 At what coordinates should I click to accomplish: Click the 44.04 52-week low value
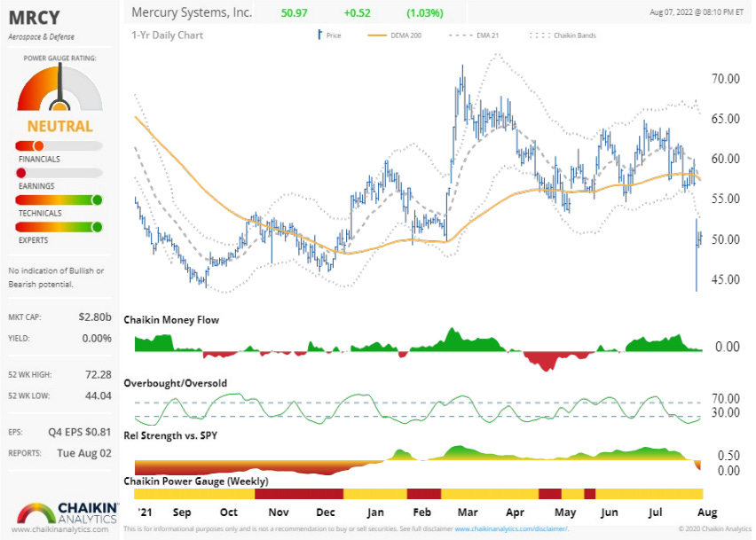[x=98, y=395]
